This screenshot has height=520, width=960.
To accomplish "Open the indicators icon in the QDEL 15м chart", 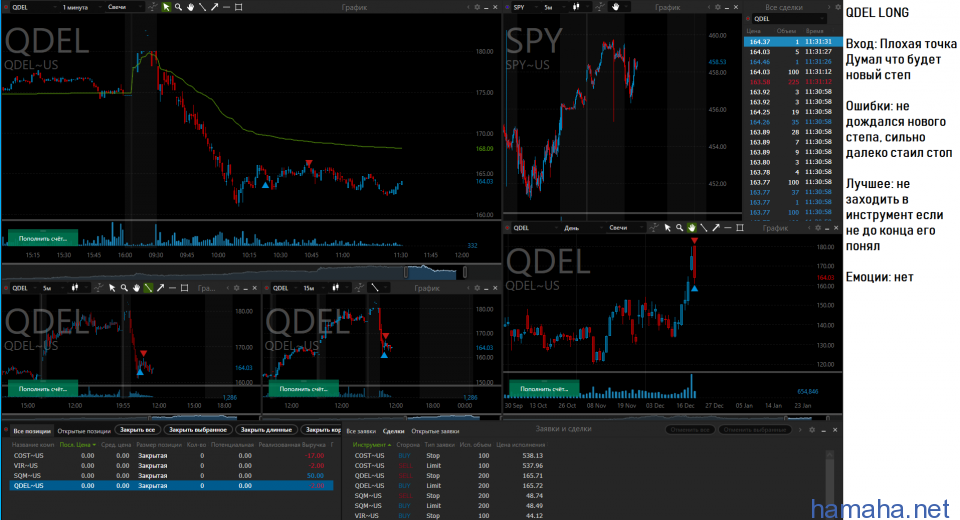I will coord(359,288).
